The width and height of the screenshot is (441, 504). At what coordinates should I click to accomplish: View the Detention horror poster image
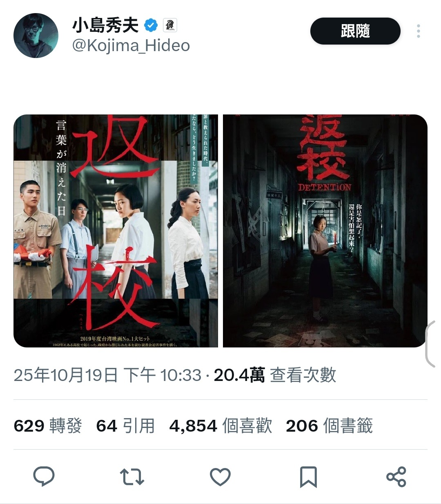pos(325,231)
